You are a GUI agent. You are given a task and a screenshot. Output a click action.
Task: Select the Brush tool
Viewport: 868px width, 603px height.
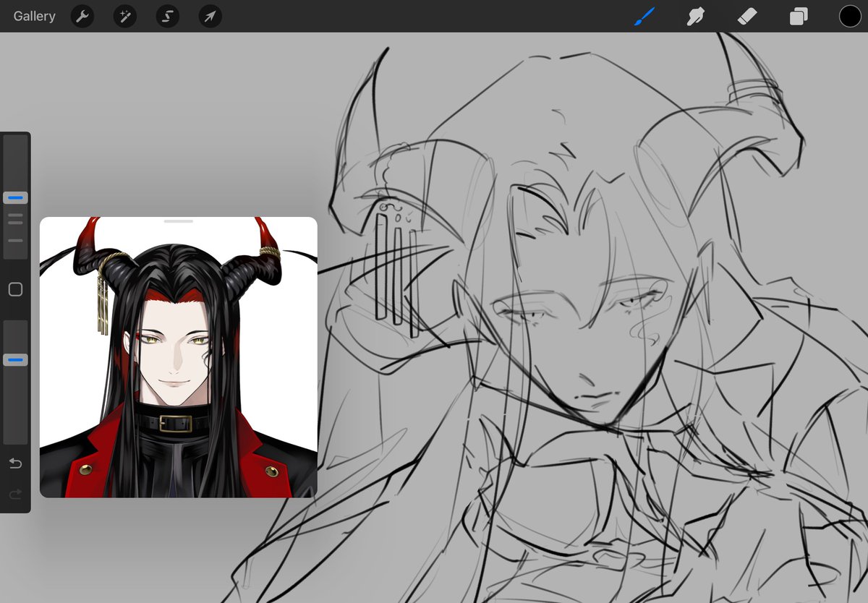pyautogui.click(x=644, y=16)
